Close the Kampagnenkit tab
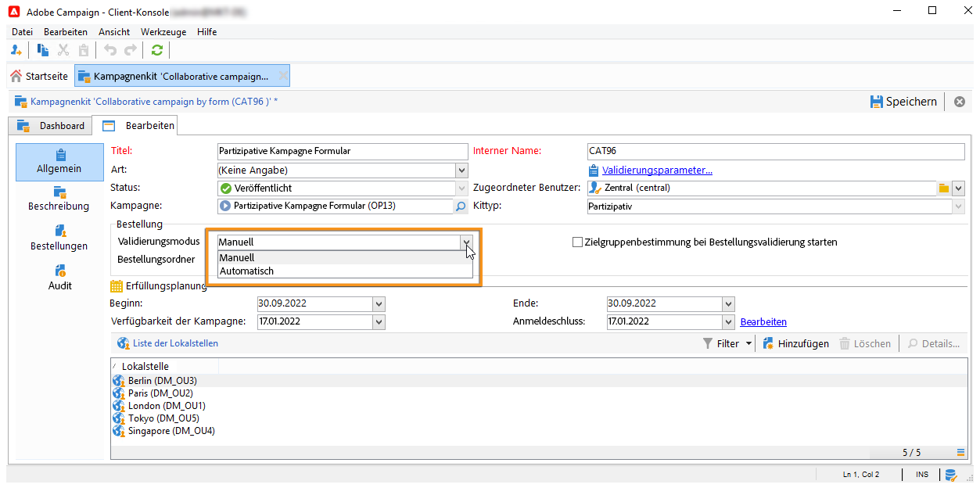The image size is (980, 488). (x=283, y=76)
